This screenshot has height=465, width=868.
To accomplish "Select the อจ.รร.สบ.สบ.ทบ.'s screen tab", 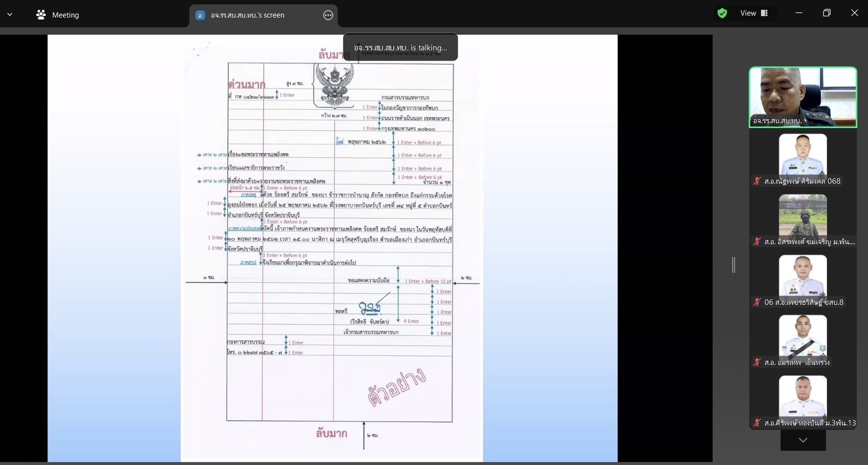I will pos(247,15).
